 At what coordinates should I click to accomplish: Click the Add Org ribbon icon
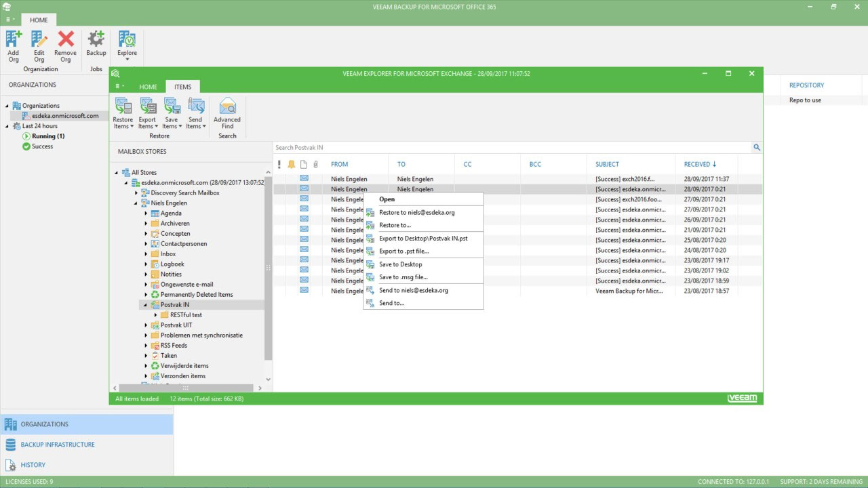(x=14, y=46)
